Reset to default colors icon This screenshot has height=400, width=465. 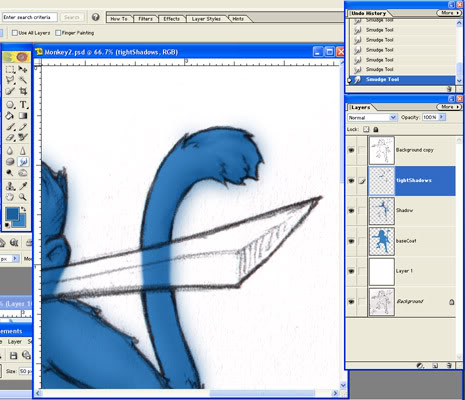click(x=7, y=225)
